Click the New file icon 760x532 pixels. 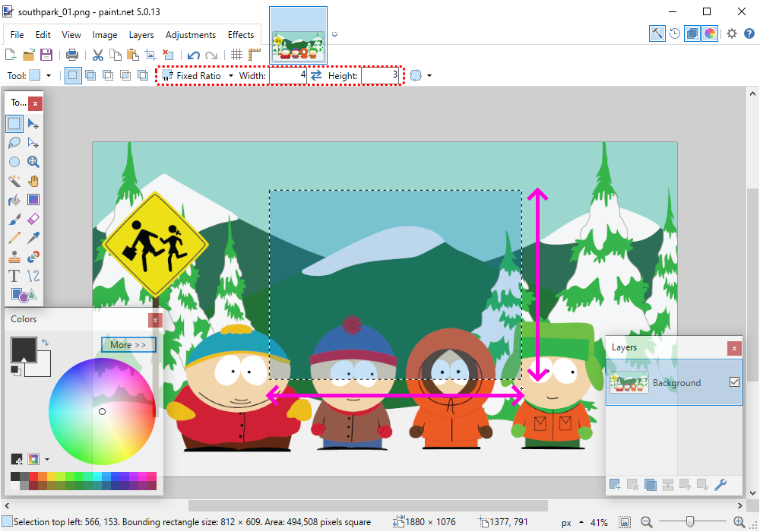coord(10,55)
